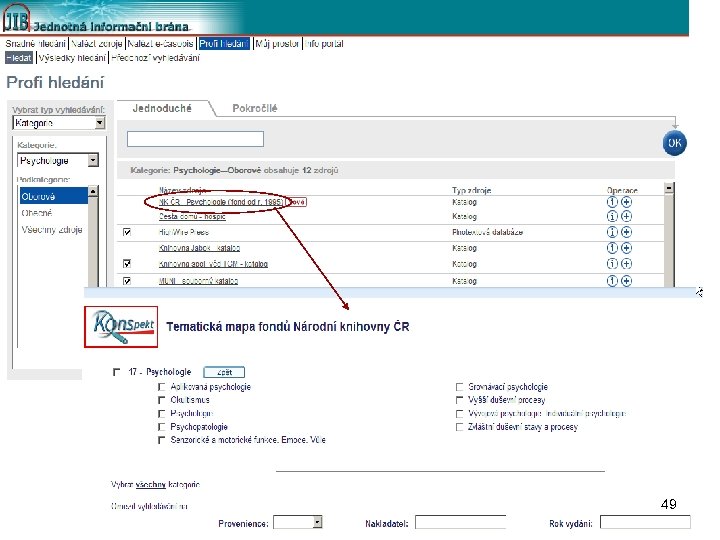Show info for MUNI souborný katalog
Screen dimensions: 720x540
point(612,281)
